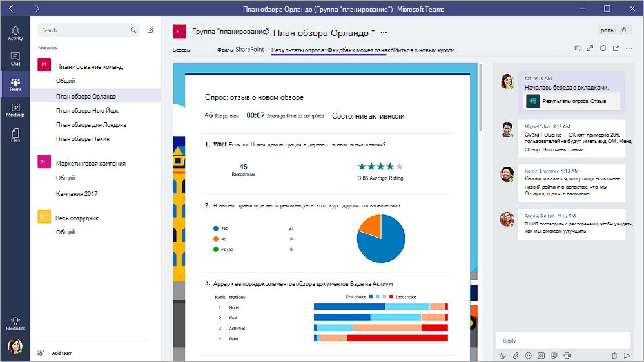Click the Группа "планирование" breadcrumb
The width and height of the screenshot is (644, 362).
click(229, 32)
